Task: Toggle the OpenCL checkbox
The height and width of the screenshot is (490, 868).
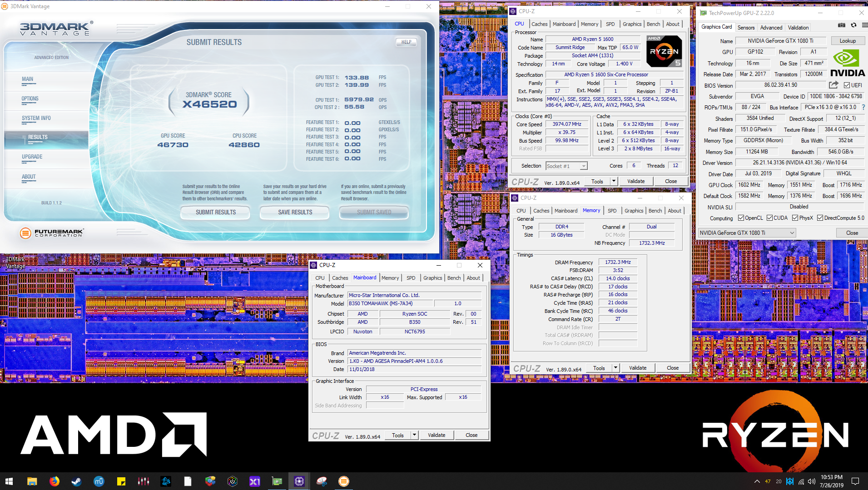Action: click(741, 218)
